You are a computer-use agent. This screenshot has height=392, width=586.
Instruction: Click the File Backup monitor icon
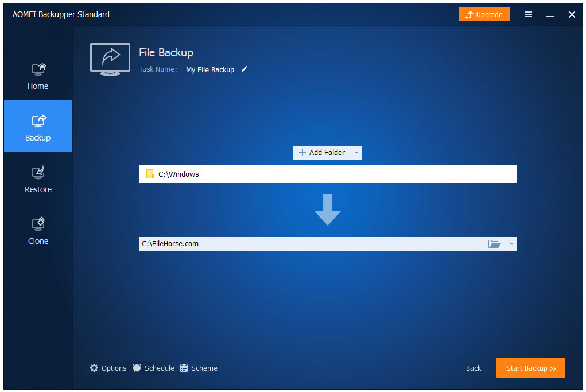tap(110, 60)
